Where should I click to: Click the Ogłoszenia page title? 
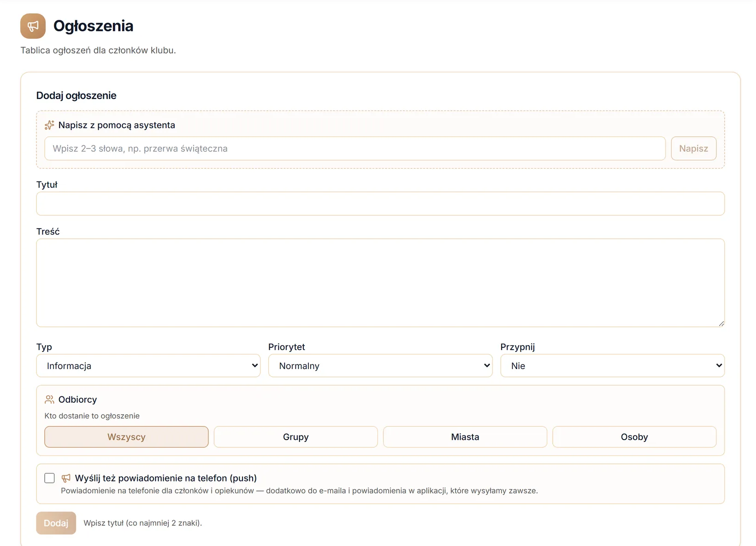coord(94,26)
